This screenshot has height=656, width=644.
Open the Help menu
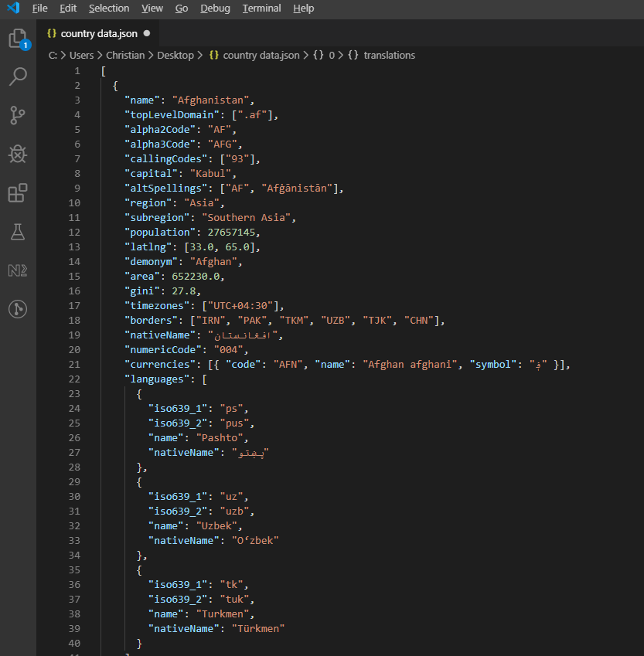pyautogui.click(x=304, y=8)
